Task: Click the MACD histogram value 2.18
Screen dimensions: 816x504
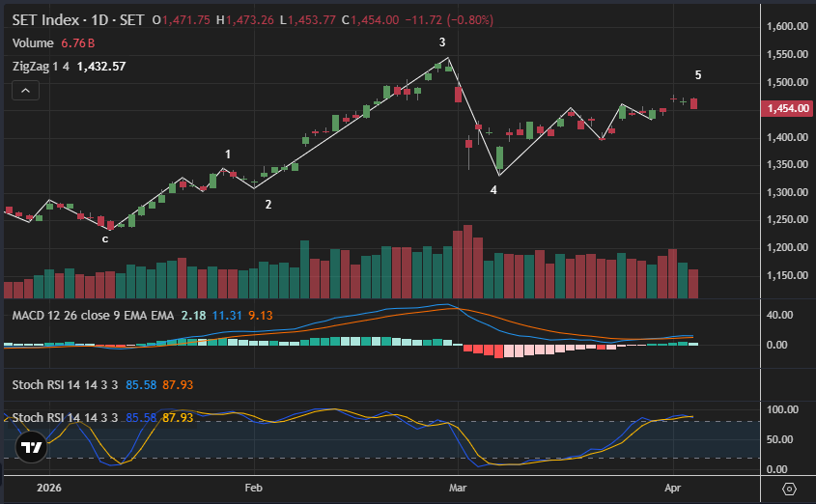Action: [193, 316]
